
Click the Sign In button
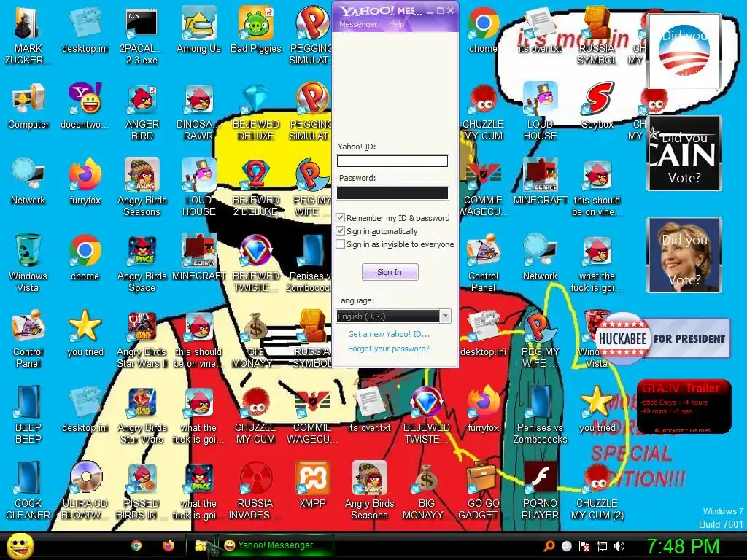(x=390, y=273)
